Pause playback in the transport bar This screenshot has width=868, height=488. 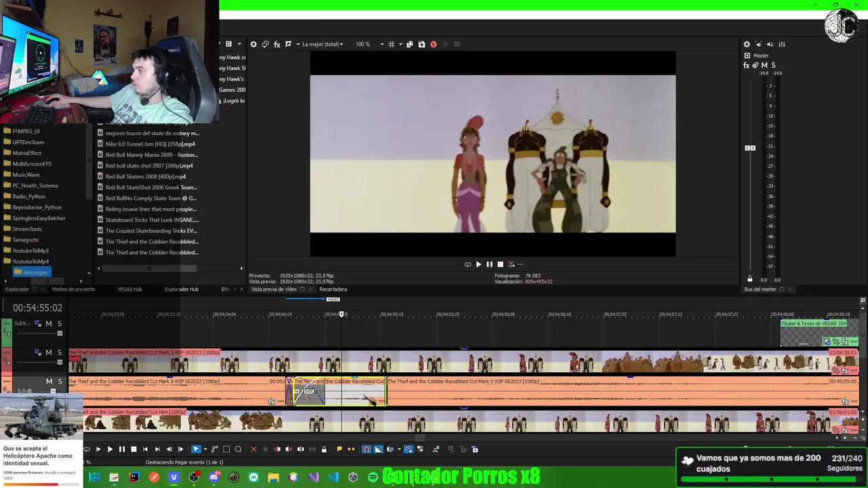pos(122,449)
